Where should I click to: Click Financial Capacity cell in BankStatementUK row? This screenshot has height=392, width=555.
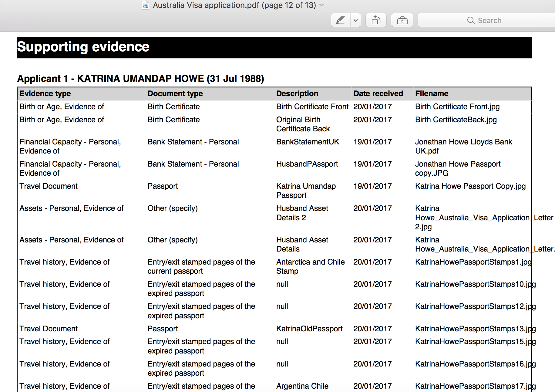click(x=70, y=147)
